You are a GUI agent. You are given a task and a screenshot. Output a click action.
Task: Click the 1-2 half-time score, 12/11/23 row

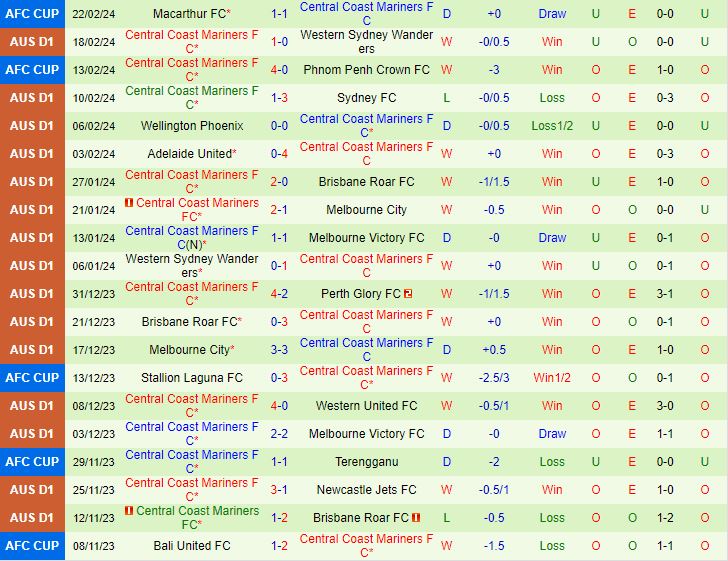(x=665, y=517)
